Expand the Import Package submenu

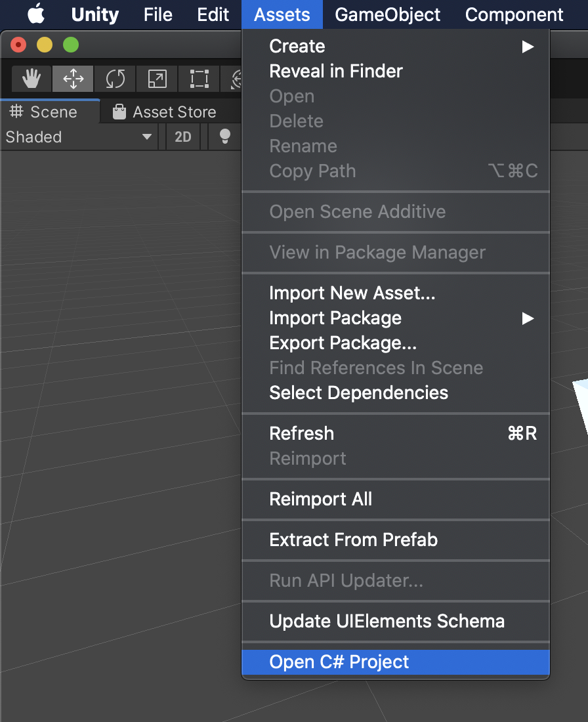coord(396,318)
